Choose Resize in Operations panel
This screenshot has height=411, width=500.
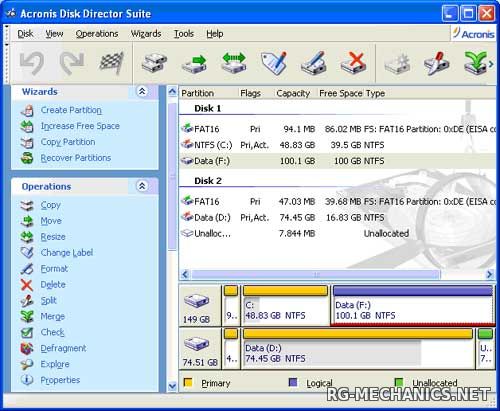pos(53,237)
